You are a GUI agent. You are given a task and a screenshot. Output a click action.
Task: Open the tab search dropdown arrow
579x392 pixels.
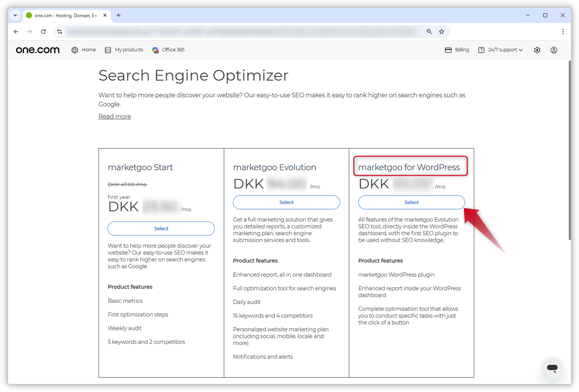15,16
